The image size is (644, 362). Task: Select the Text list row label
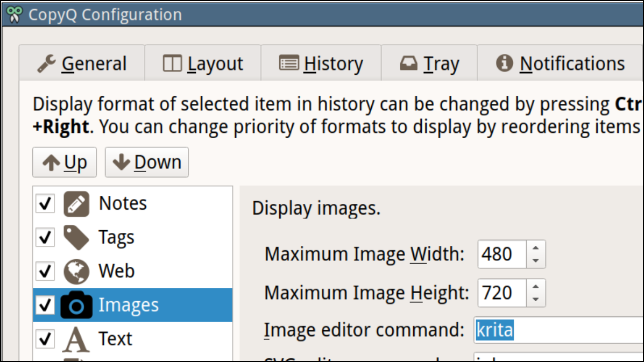(x=116, y=339)
